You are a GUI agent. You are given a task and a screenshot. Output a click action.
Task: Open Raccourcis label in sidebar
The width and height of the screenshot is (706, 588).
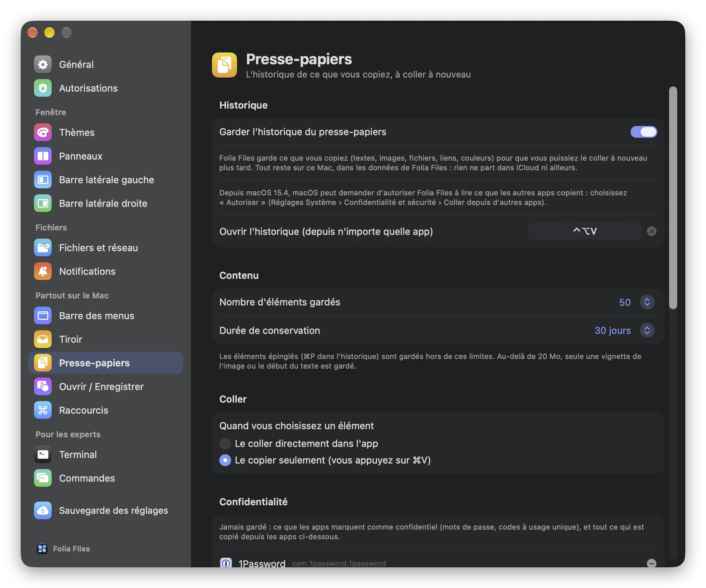84,410
